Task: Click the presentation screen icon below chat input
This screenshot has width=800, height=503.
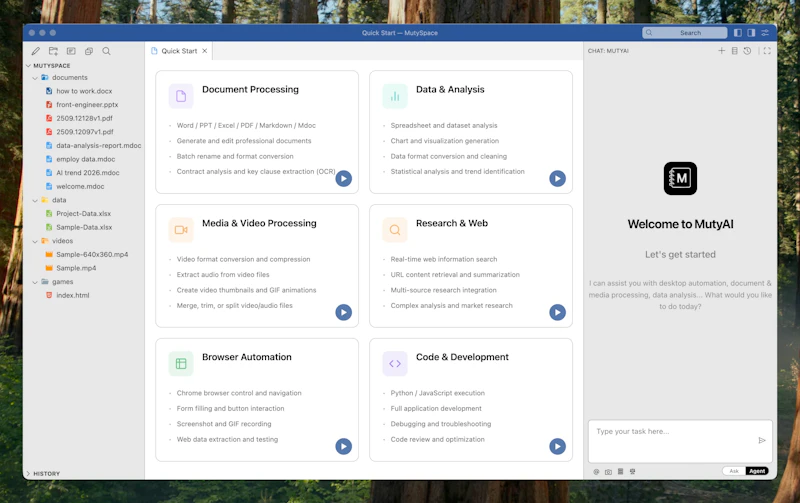Action: [633, 471]
